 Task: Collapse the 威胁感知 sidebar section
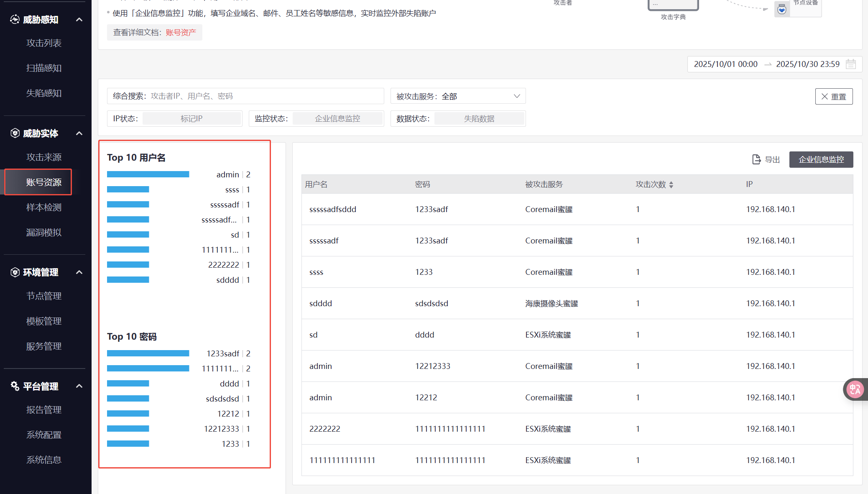(79, 20)
